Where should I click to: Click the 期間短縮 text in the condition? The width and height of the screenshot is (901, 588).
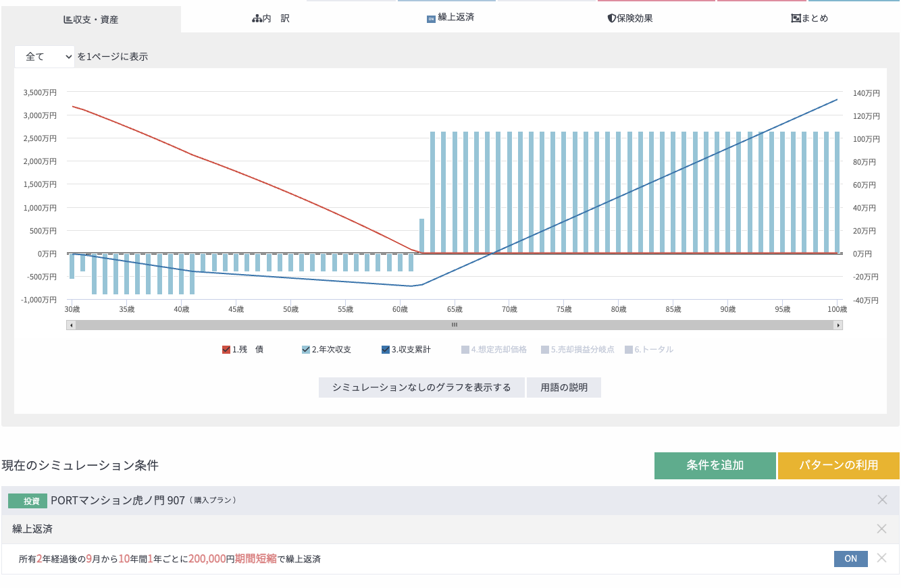pos(256,559)
